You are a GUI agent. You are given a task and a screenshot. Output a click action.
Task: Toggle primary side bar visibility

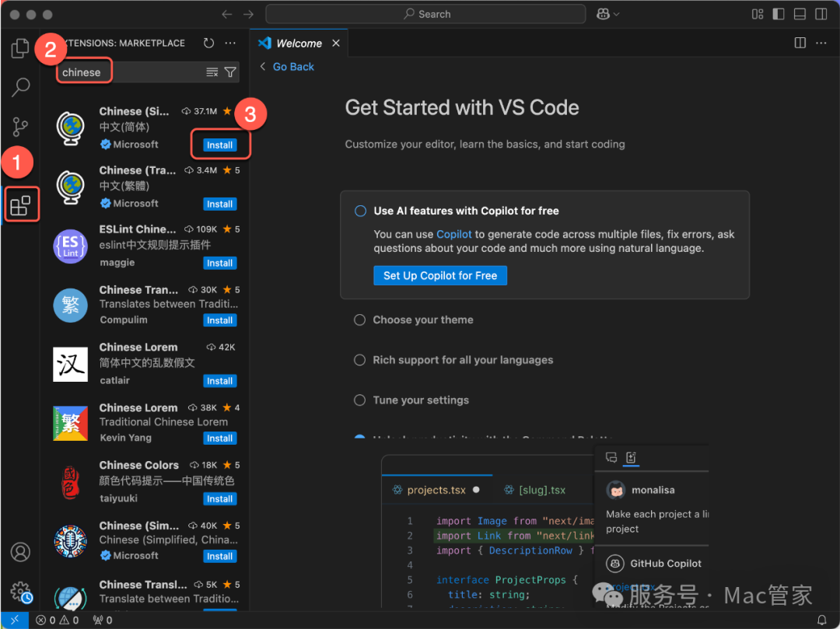click(779, 15)
